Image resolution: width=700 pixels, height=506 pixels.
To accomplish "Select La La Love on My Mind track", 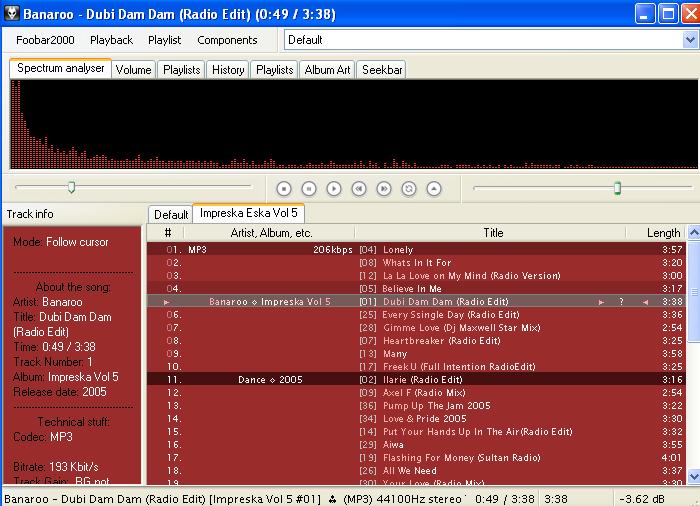I will 416,276.
